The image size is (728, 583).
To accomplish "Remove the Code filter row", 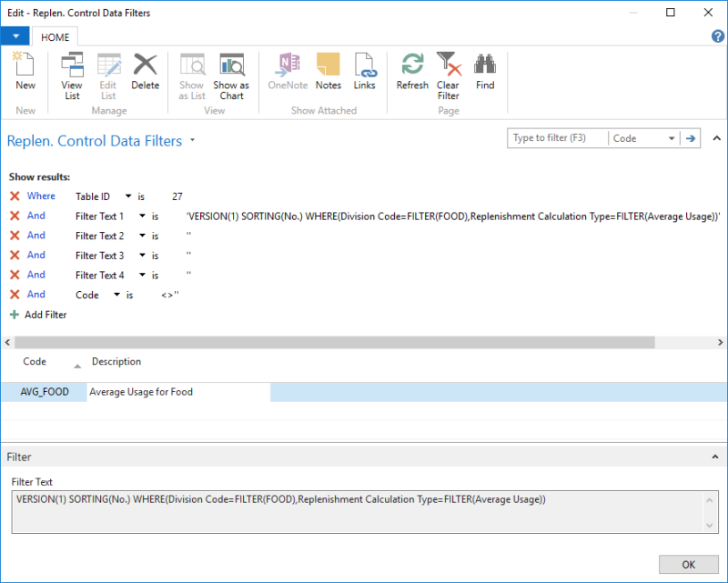I will pyautogui.click(x=15, y=295).
